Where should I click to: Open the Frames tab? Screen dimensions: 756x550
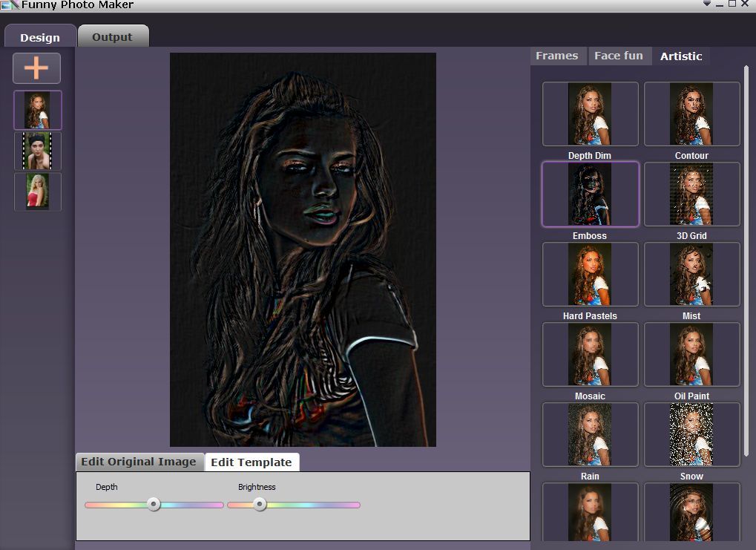557,56
